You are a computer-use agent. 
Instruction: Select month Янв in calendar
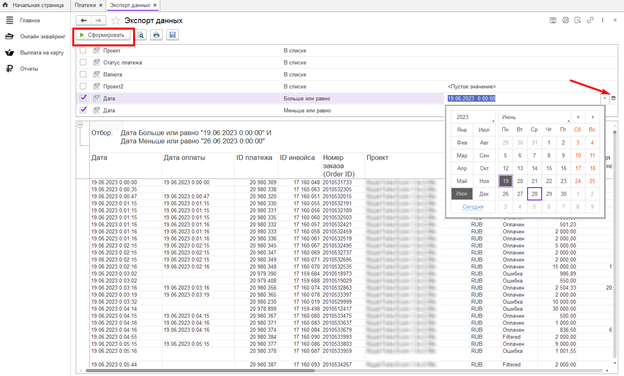click(x=462, y=130)
